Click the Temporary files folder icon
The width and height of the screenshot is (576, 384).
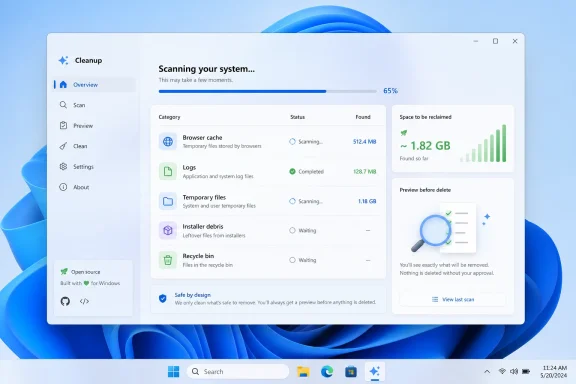tap(168, 201)
